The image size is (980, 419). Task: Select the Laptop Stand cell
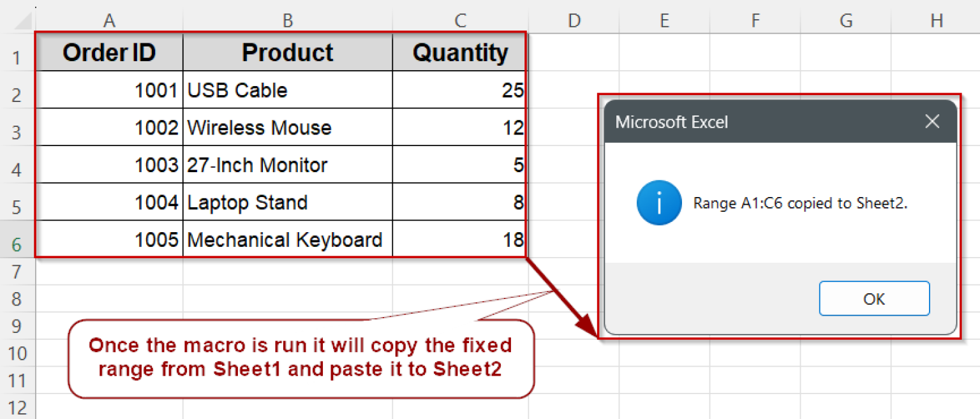[x=288, y=203]
